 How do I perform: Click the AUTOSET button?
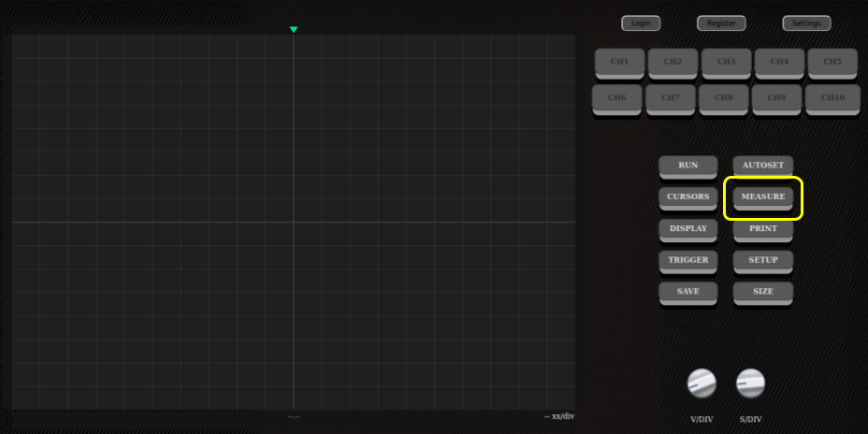(x=763, y=166)
